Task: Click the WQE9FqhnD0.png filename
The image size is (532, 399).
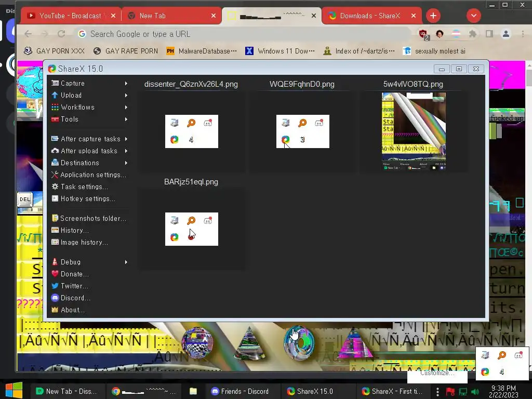Action: tap(302, 84)
